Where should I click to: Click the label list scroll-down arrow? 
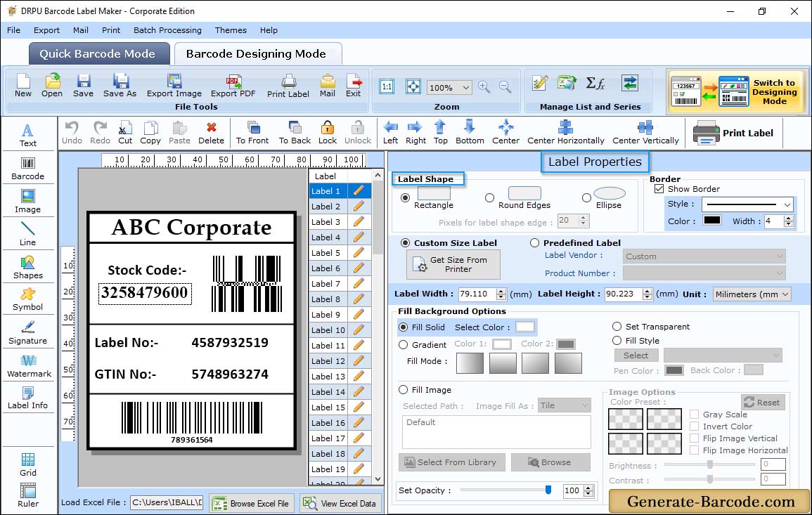coord(378,479)
